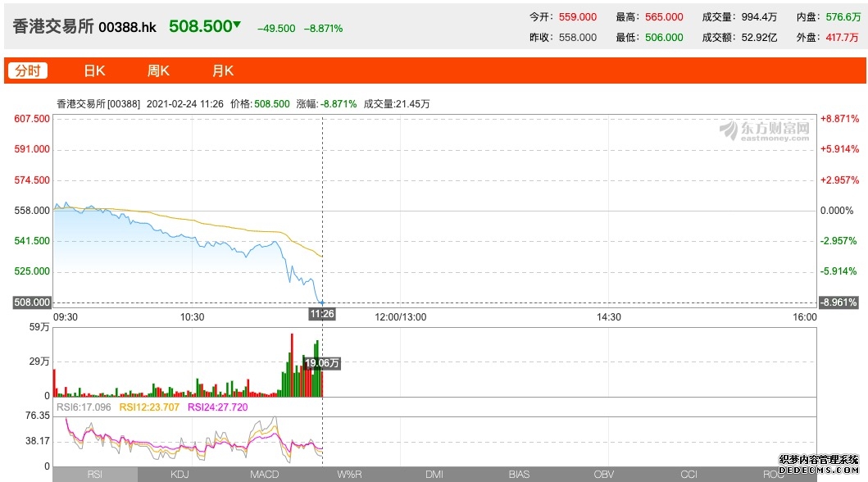
Task: Click the down-arrow icon beside price 508.500
Action: (x=238, y=25)
